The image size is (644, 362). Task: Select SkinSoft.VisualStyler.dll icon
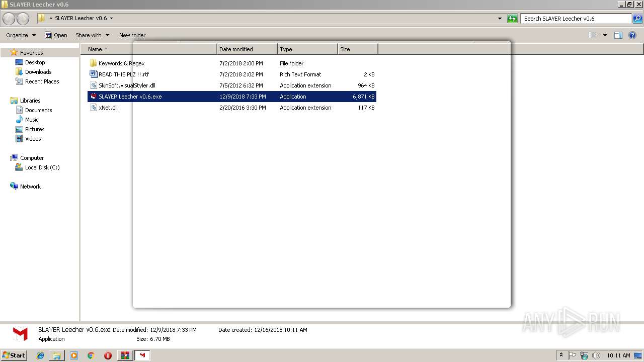[x=93, y=85]
